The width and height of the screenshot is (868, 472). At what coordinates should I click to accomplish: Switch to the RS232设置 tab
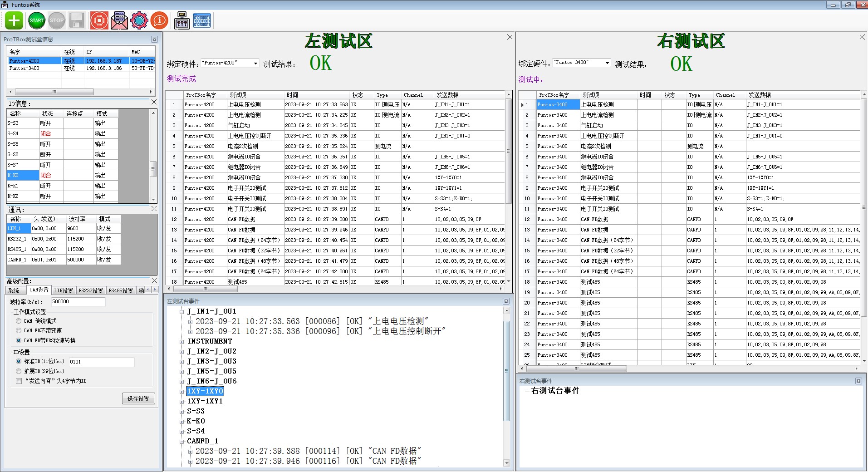point(91,290)
